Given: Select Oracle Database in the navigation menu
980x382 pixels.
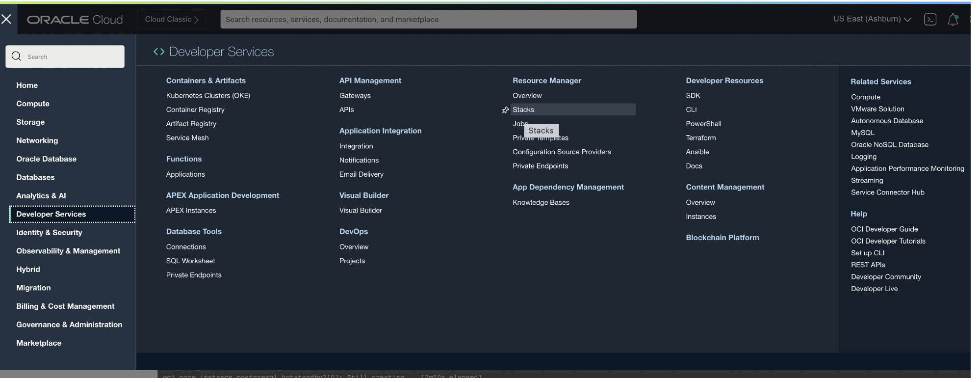Looking at the screenshot, I should click(47, 159).
